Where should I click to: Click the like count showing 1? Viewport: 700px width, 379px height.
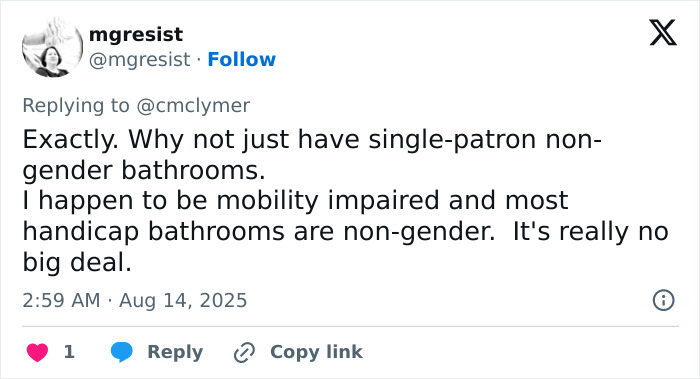pyautogui.click(x=69, y=352)
